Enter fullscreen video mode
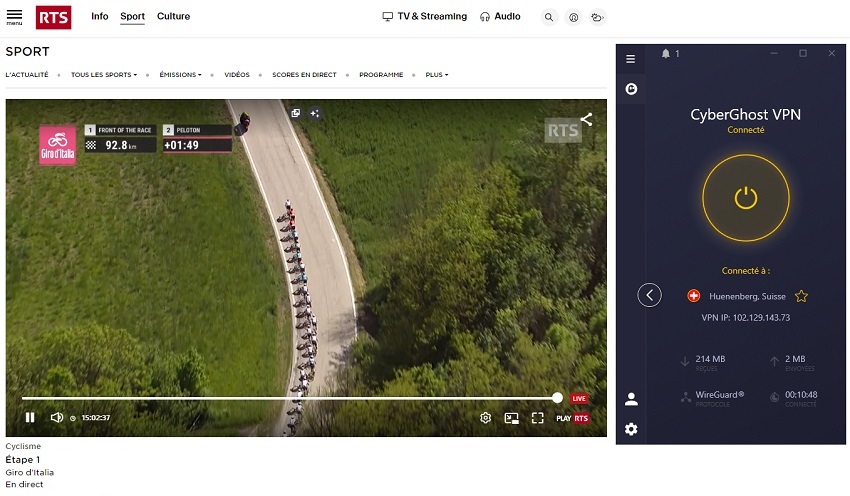 click(537, 418)
